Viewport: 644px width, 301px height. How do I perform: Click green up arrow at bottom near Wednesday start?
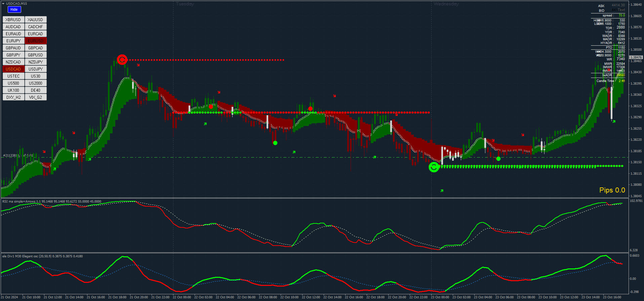442,191
